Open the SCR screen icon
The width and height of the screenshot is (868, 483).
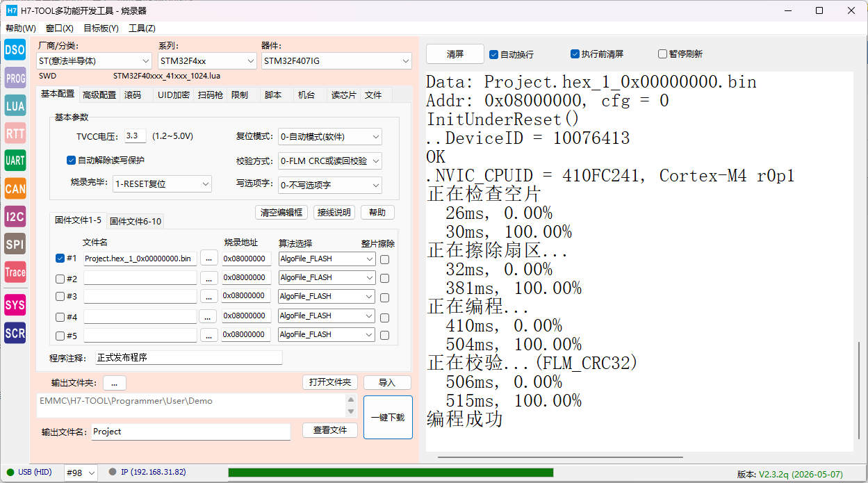tap(15, 333)
